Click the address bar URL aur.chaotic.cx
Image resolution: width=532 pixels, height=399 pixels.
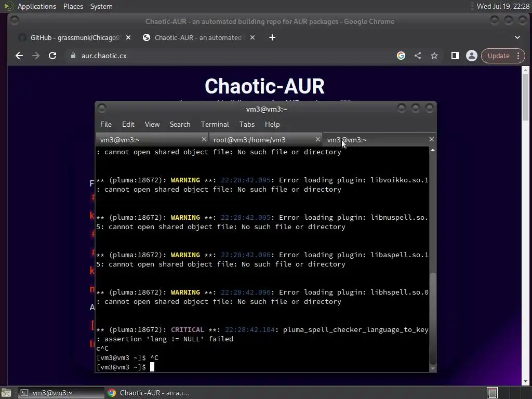point(104,56)
